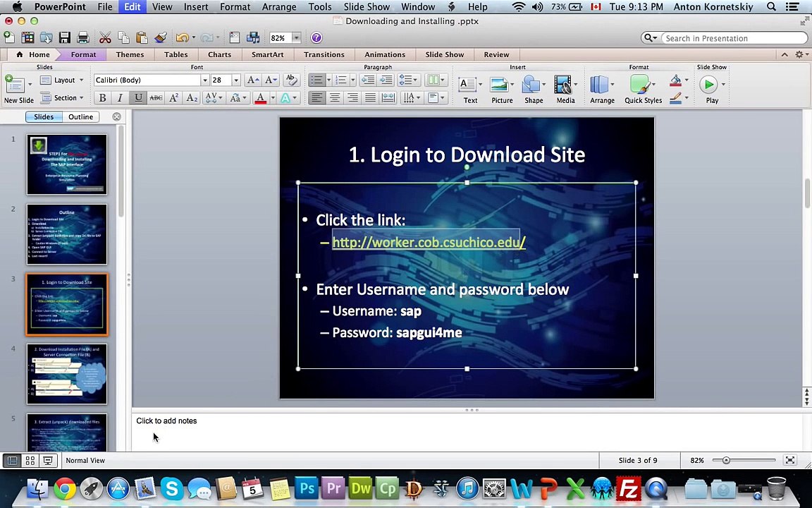Click the Undo arrow icon
812x508 pixels.
182,37
